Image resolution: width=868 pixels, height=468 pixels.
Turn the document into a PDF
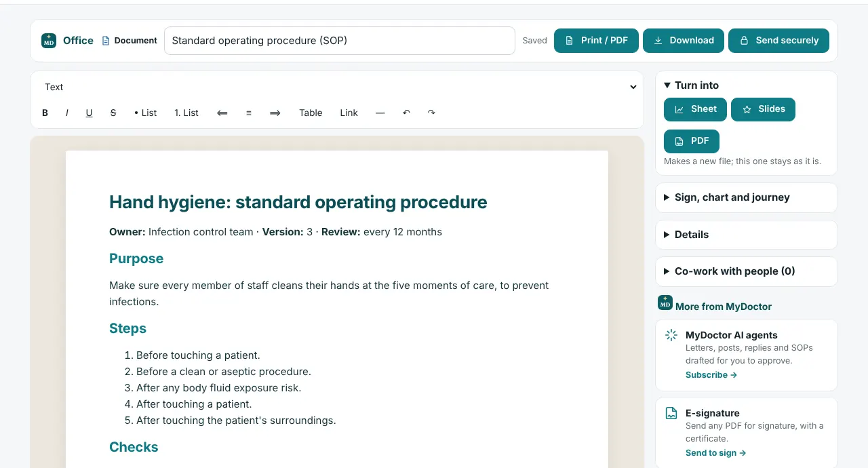click(x=692, y=141)
